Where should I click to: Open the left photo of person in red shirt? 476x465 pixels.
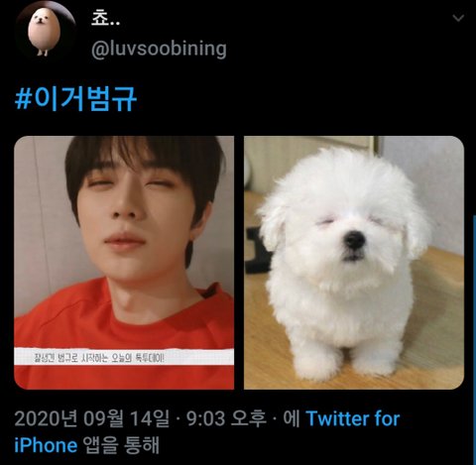point(124,263)
